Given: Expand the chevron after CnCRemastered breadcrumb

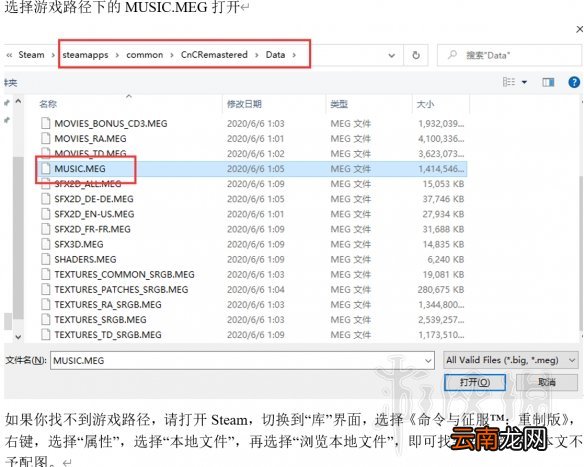Looking at the screenshot, I should [x=257, y=55].
